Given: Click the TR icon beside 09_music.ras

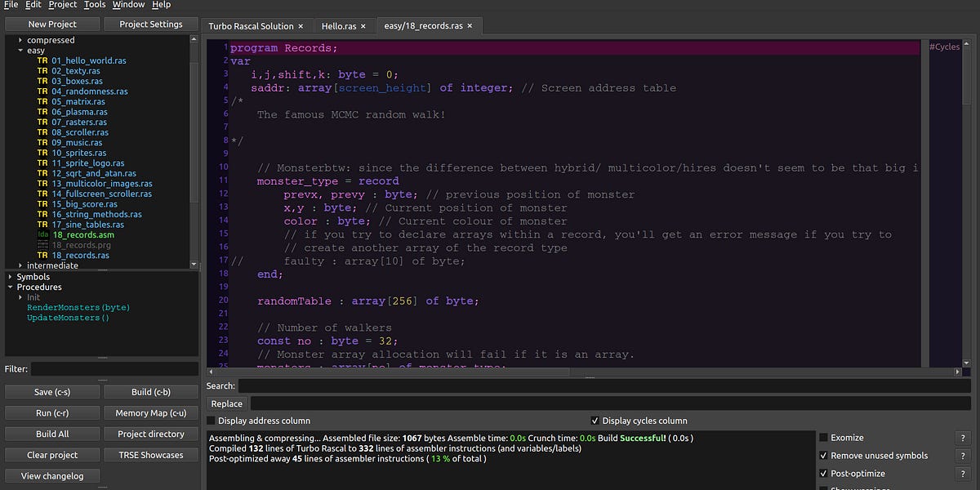Looking at the screenshot, I should tap(41, 142).
